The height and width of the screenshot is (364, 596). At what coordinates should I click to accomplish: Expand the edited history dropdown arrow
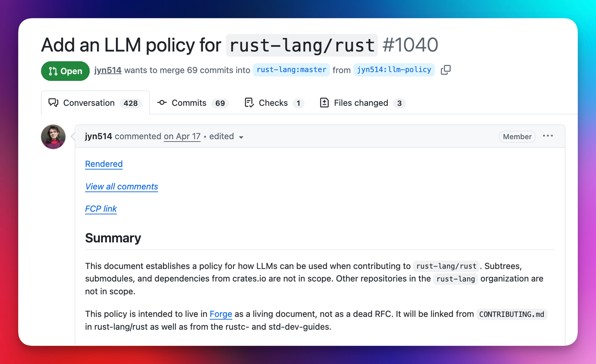pos(241,137)
